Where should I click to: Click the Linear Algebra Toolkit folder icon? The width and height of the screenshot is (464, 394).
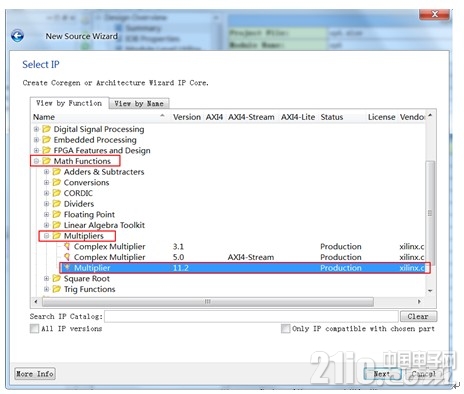[x=57, y=225]
